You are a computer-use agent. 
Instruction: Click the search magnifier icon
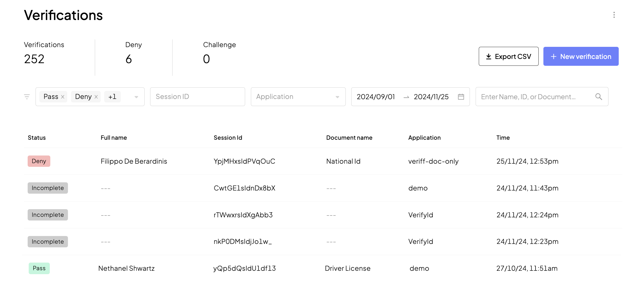[598, 97]
